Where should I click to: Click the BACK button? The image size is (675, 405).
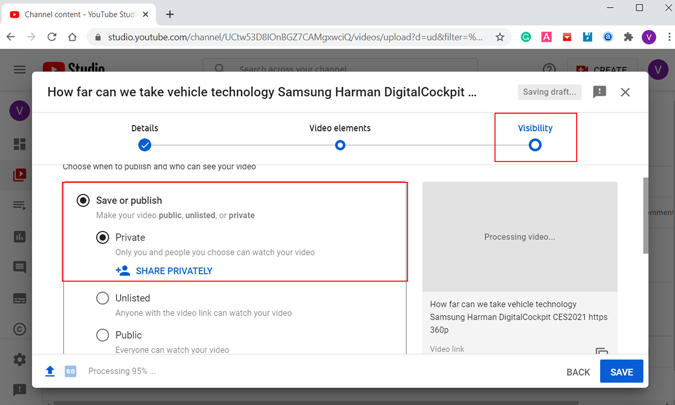(578, 372)
